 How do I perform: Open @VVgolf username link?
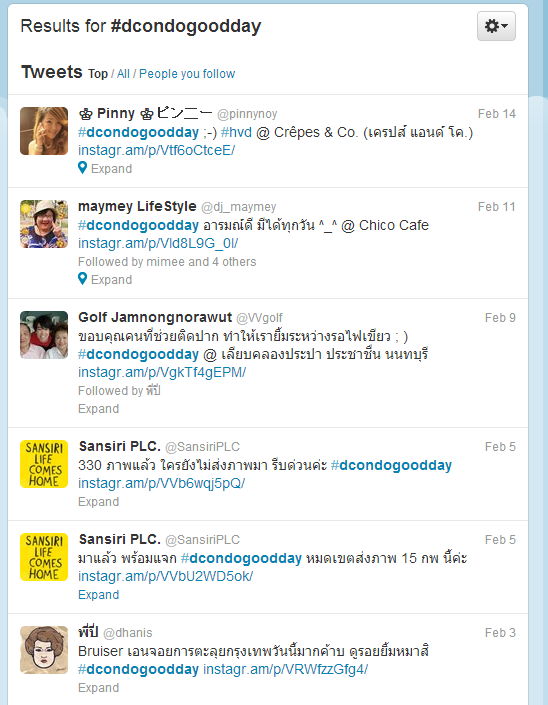[259, 318]
